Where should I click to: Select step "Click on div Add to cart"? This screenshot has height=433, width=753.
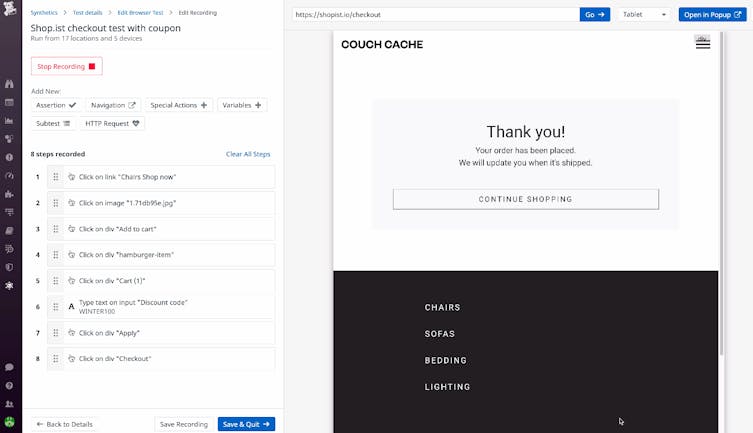tap(161, 229)
